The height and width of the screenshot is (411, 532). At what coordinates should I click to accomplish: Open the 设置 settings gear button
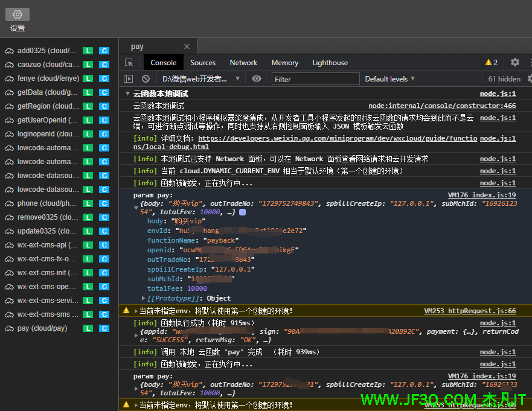coord(18,14)
